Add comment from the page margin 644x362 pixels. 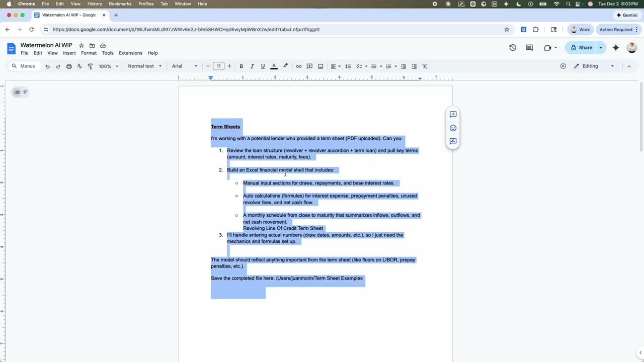tap(453, 115)
